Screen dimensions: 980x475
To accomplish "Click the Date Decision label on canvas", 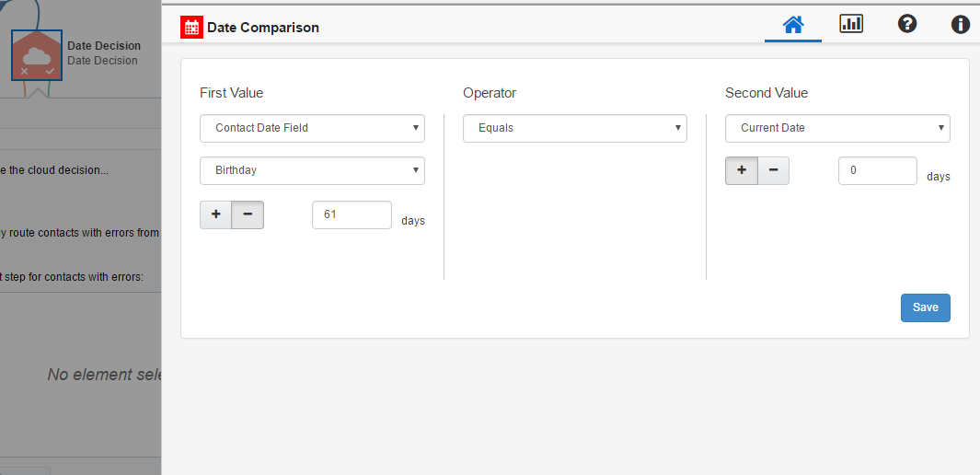I will coord(104,46).
